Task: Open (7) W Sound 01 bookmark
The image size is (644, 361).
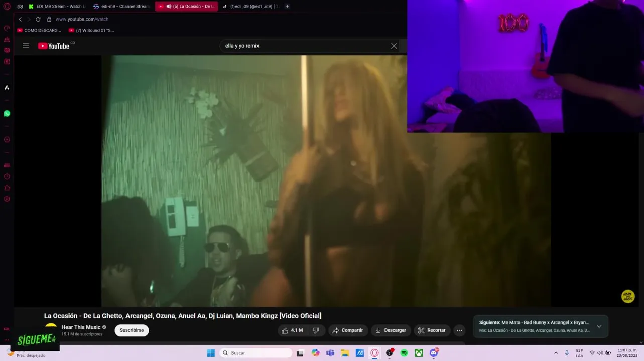Action: (x=91, y=30)
